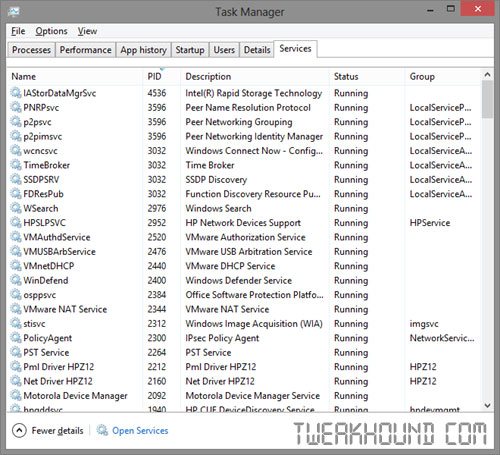
Task: Select PID 4536 cell
Action: point(157,93)
